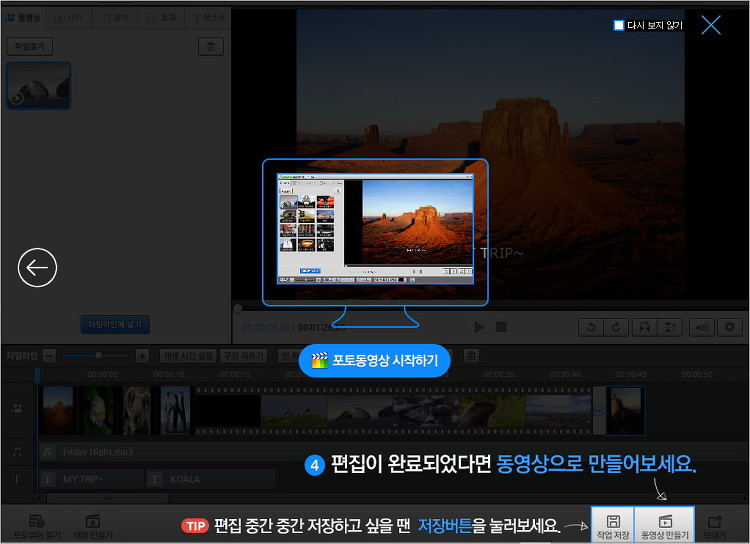Click the horizontal flip icon
Image resolution: width=750 pixels, height=544 pixels.
pos(645,327)
